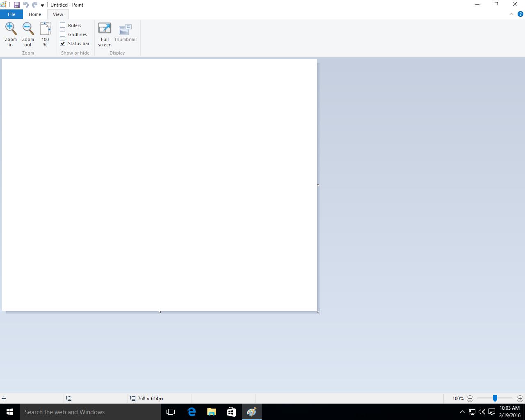Viewport: 525px width, 420px height.
Task: Click the Zoom out magnifier button
Action: click(28, 34)
